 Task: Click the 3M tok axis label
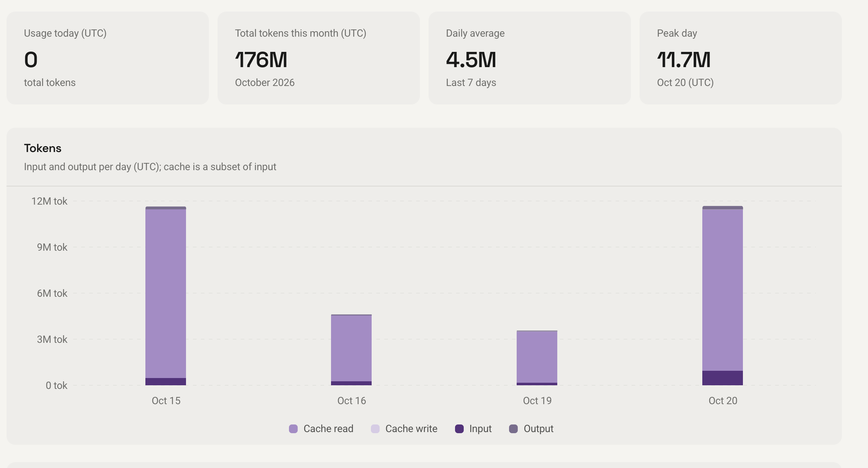[x=52, y=339]
